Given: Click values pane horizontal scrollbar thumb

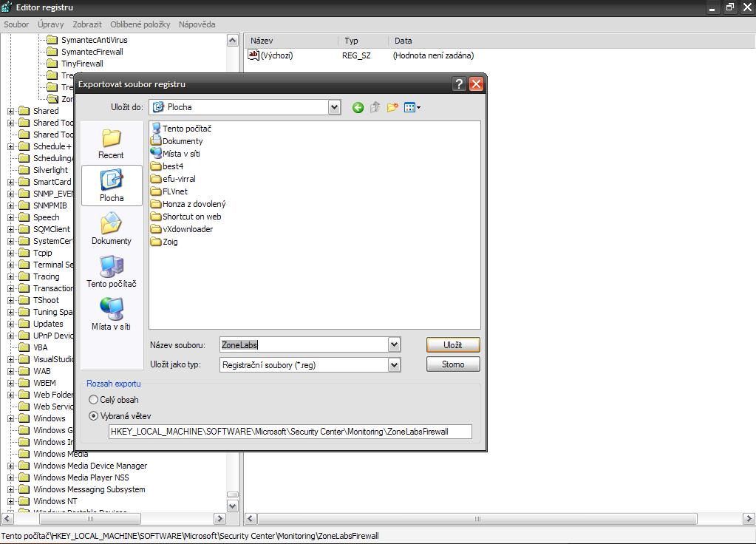Looking at the screenshot, I should (x=477, y=519).
